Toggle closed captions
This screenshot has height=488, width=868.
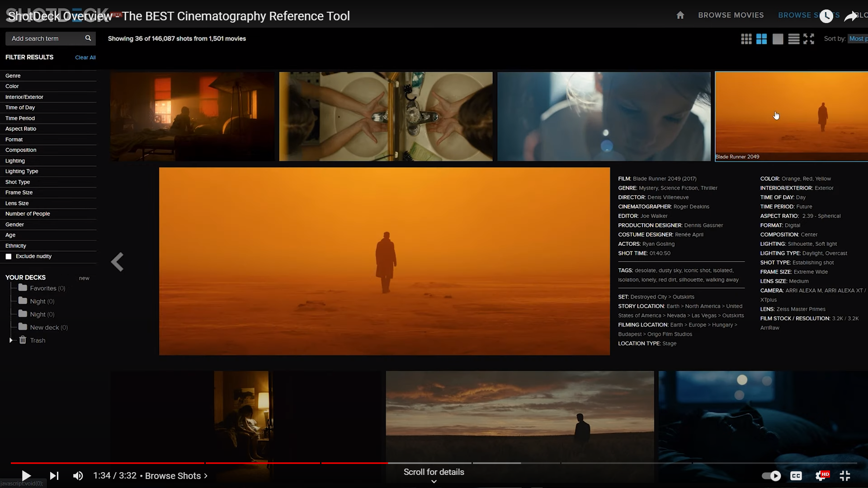(x=796, y=476)
